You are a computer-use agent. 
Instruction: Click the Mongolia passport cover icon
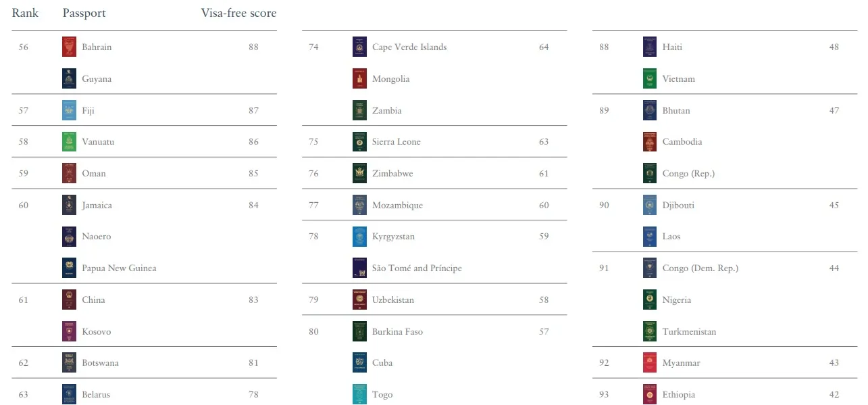[359, 79]
